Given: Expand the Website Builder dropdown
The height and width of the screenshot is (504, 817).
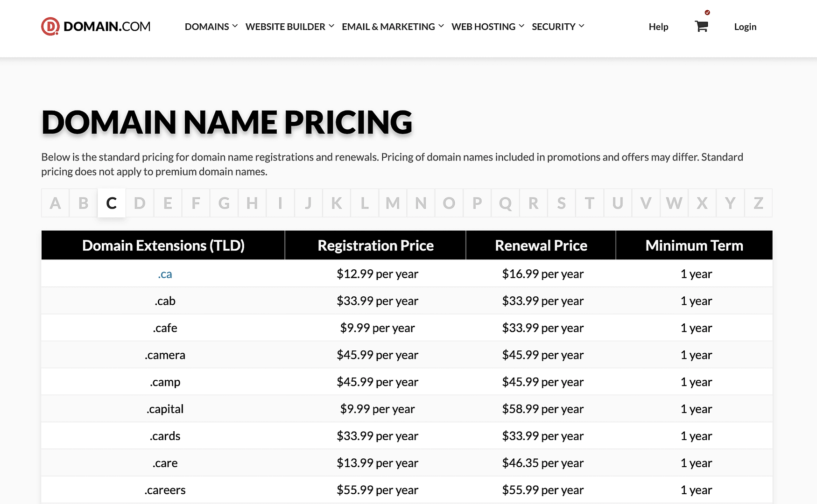Looking at the screenshot, I should (x=289, y=27).
